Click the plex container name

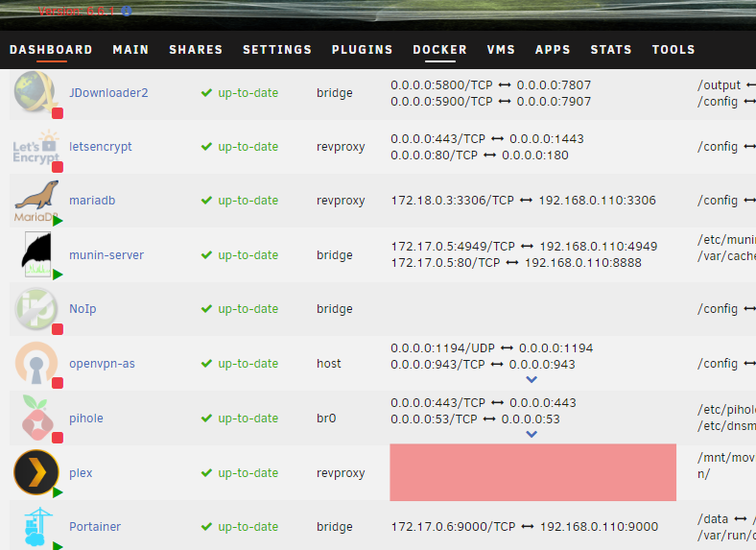pos(81,473)
